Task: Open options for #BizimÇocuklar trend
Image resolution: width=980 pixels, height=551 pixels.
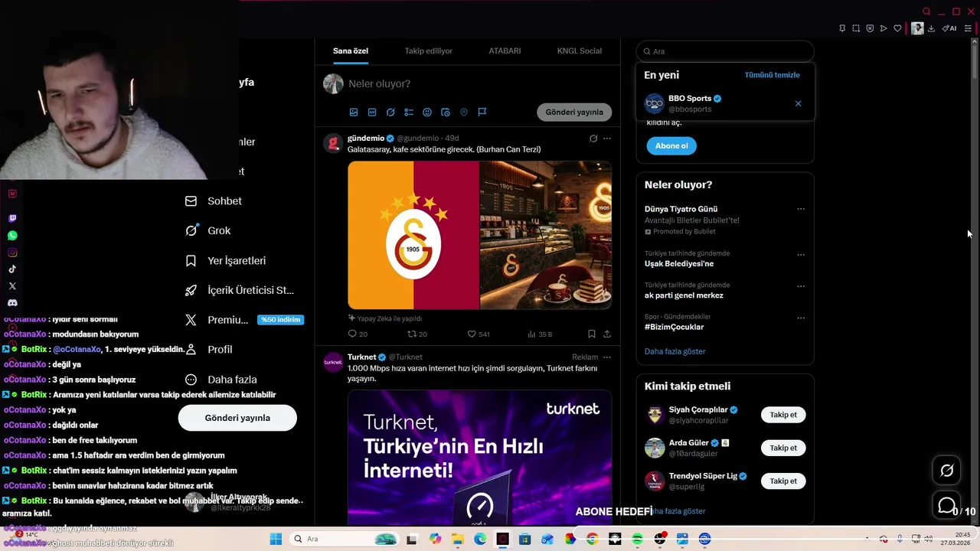Action: pyautogui.click(x=801, y=318)
